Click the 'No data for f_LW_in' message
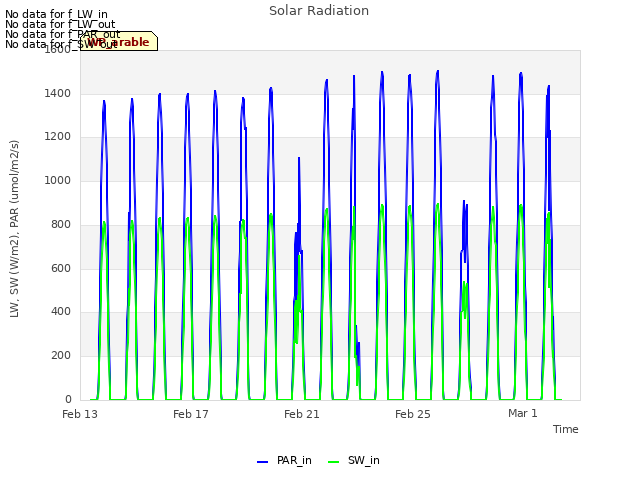The image size is (640, 480). tap(56, 14)
